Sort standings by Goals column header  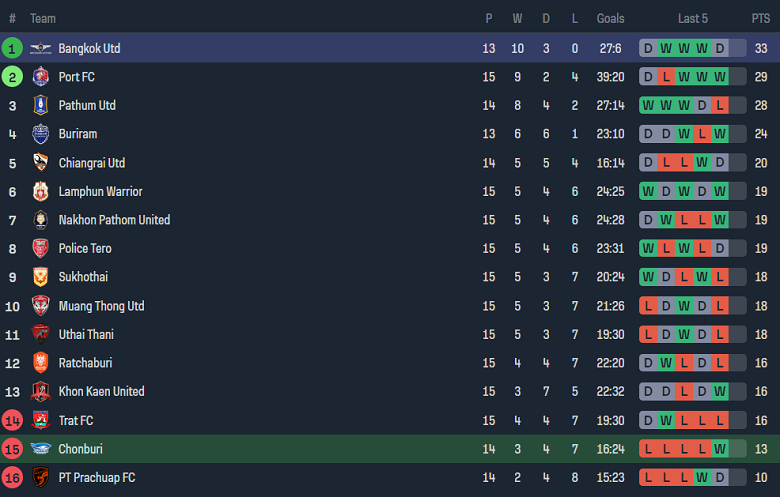pos(610,18)
